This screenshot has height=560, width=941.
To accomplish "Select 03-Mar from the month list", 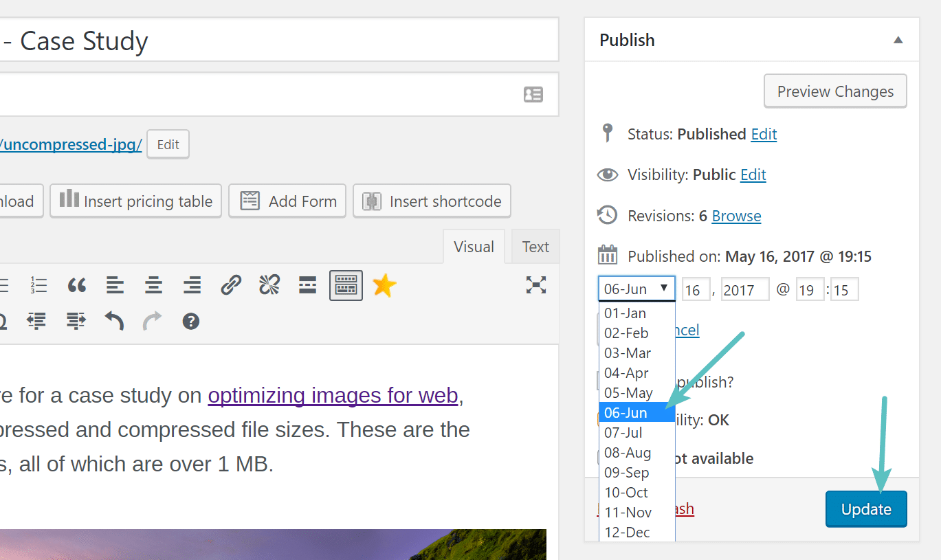I will [x=628, y=352].
